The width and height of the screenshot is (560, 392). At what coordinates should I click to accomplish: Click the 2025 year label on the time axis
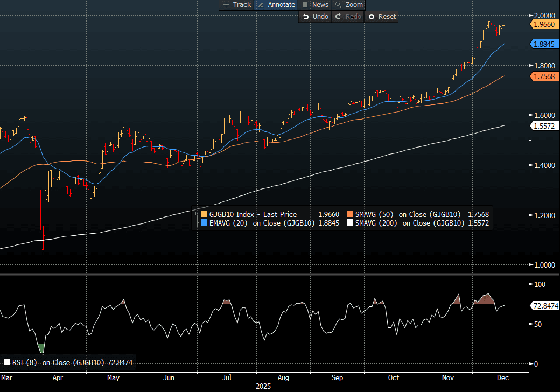[x=263, y=386]
